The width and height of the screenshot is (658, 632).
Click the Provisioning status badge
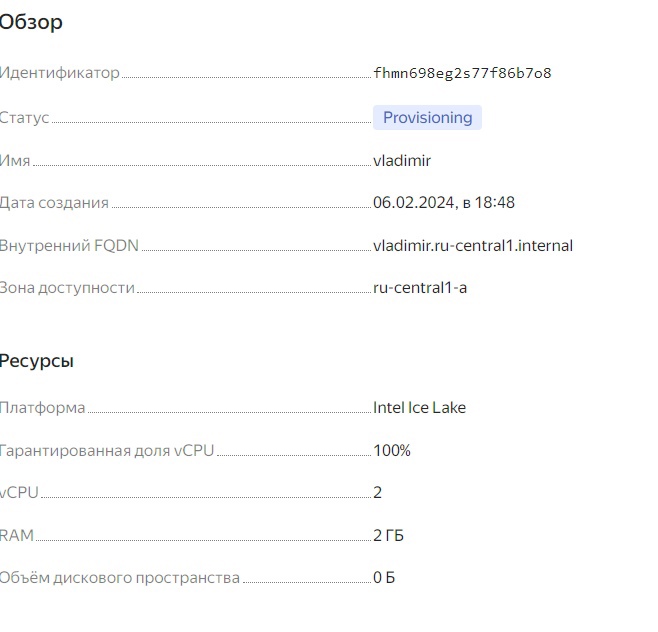tap(427, 118)
